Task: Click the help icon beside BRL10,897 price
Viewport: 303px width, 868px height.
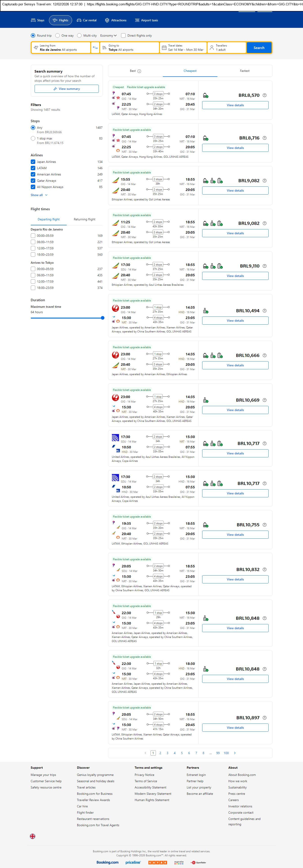Action: 265,718
